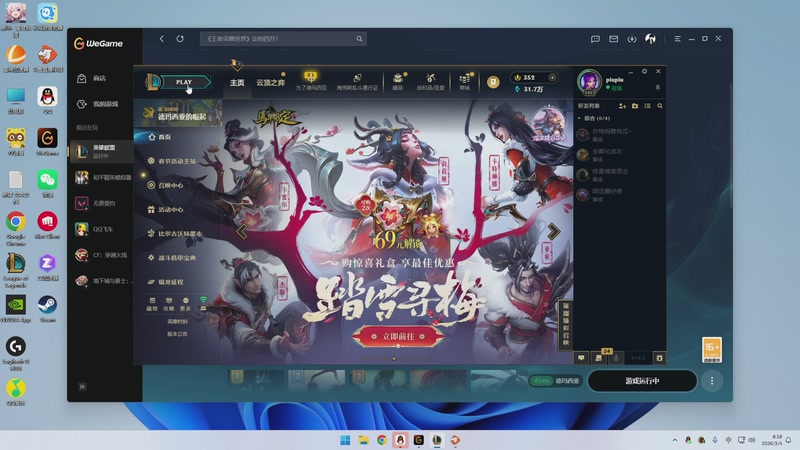
Task: Click the WeGame search input field
Action: tap(283, 39)
